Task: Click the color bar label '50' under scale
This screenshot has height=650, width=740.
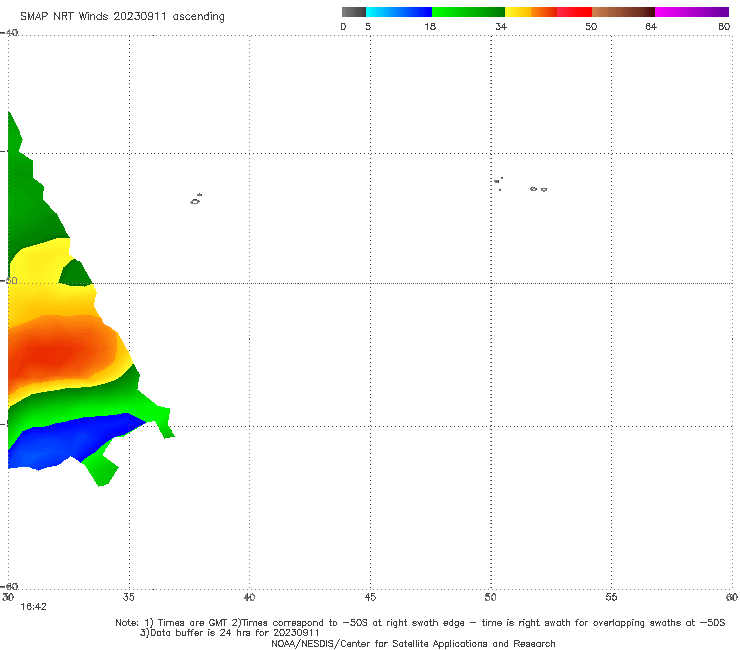Action: [591, 27]
